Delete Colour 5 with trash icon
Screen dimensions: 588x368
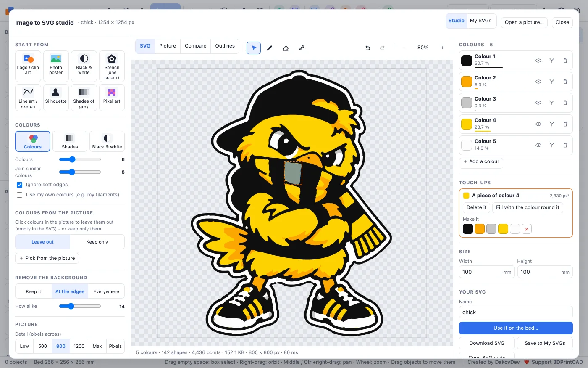click(565, 145)
